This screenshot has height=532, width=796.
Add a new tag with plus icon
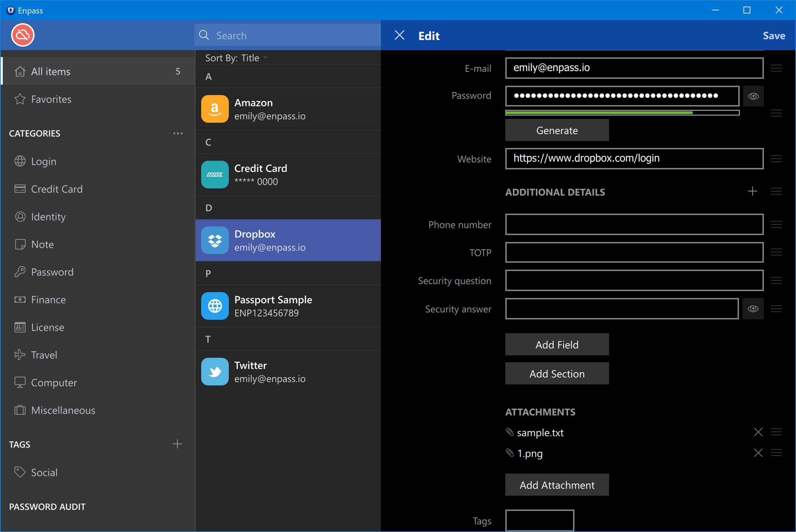click(x=177, y=444)
